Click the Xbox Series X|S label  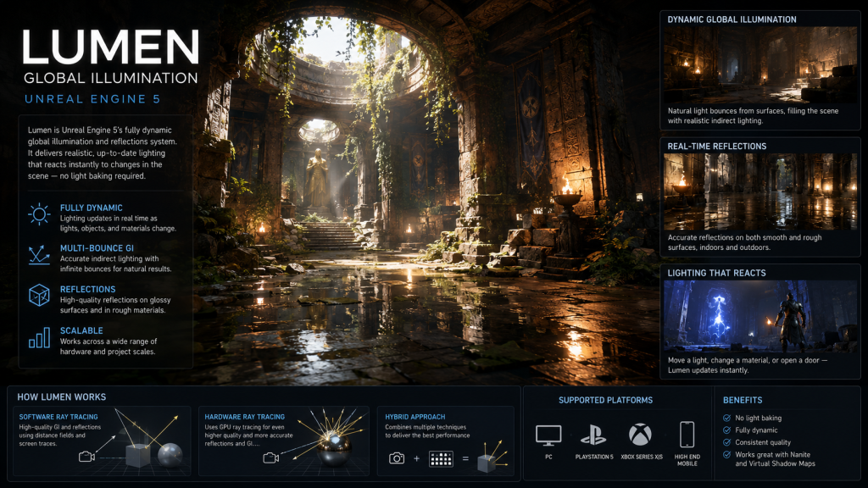click(x=642, y=457)
